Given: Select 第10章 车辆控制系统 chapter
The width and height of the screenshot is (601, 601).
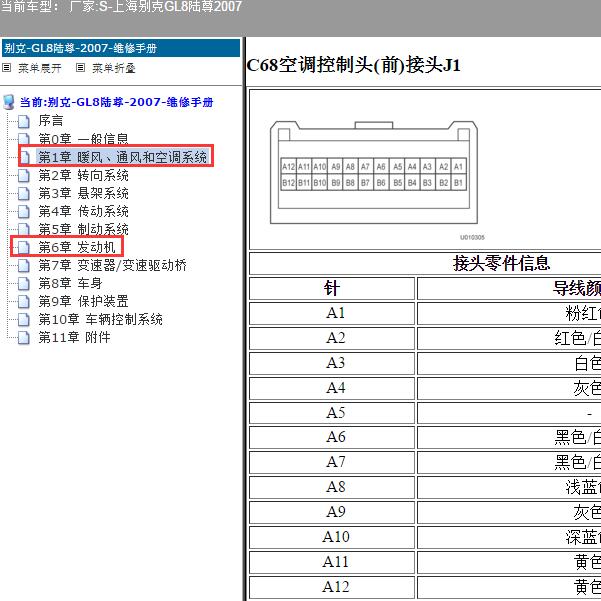Looking at the screenshot, I should [x=100, y=319].
